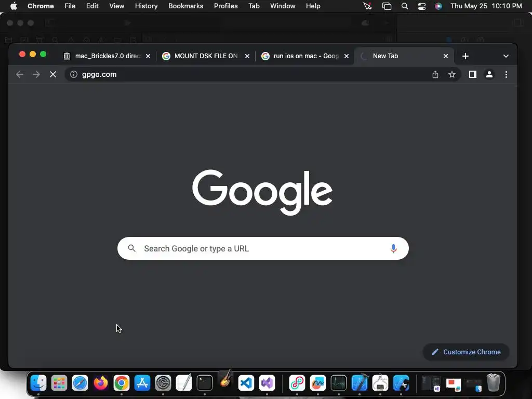Click magnifier icon in Google search box
Image resolution: width=532 pixels, height=399 pixels.
pos(131,248)
